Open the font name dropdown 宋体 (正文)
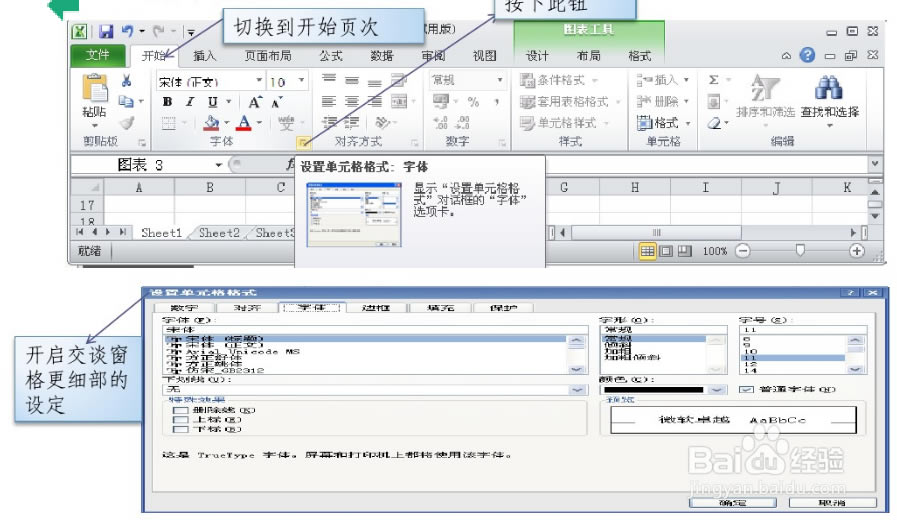The height and width of the screenshot is (520, 897). 259,80
